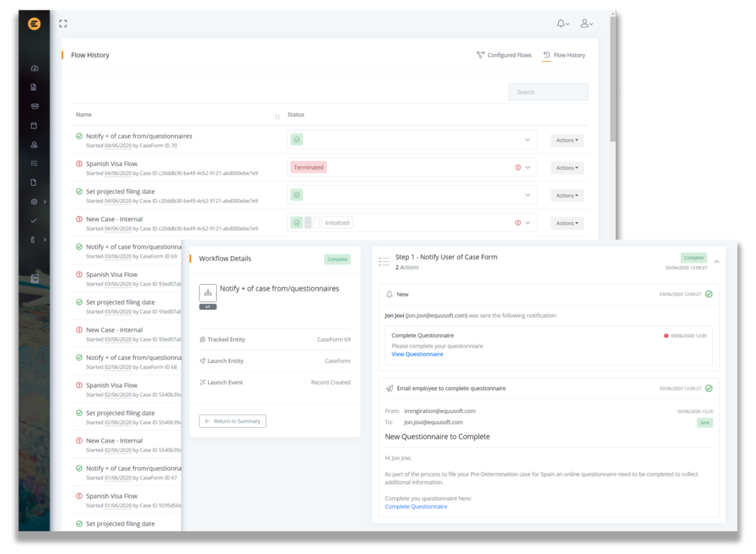Viewport: 756px width, 554px height.
Task: Open the settings gear icon in the sidebar
Action: pyautogui.click(x=34, y=201)
